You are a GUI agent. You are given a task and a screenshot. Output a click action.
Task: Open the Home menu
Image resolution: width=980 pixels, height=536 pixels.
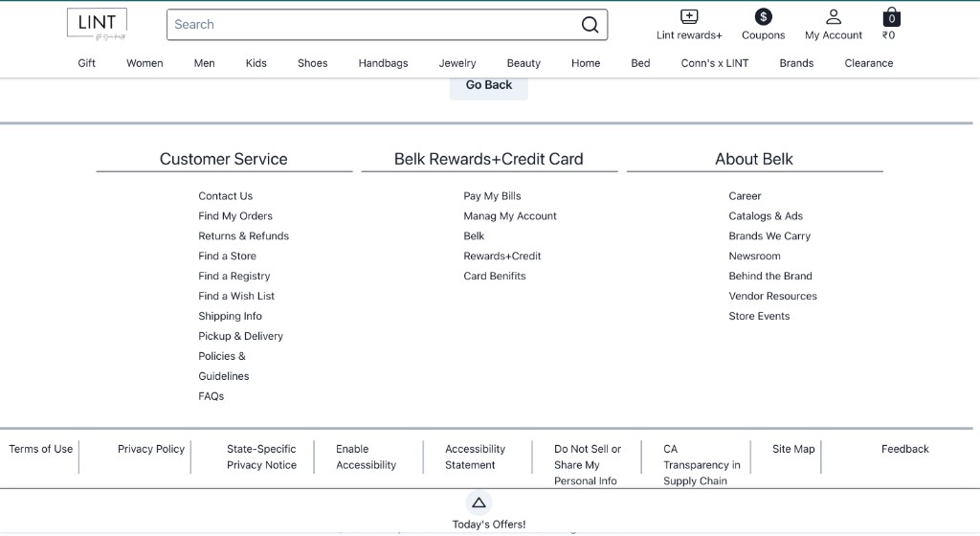coord(586,63)
